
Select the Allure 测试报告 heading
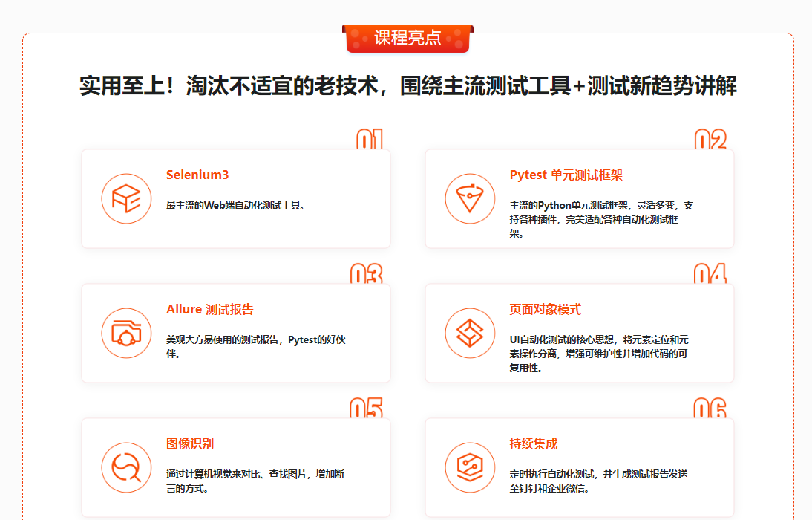209,310
